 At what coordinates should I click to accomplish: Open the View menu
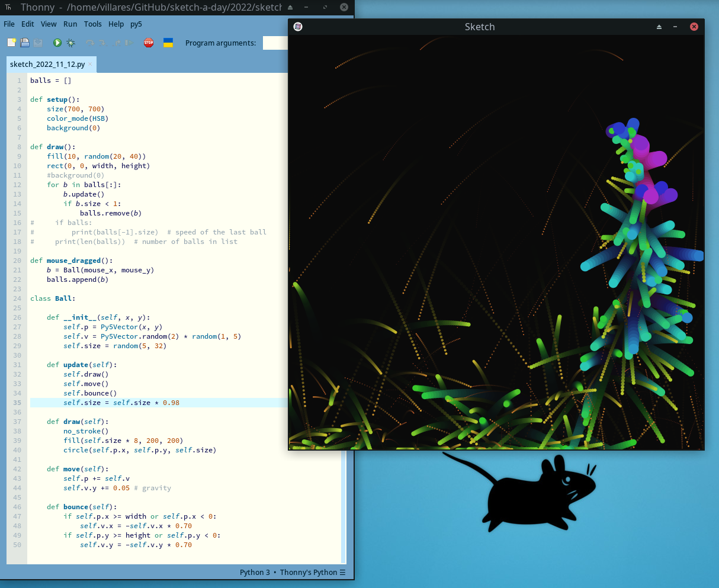coord(49,24)
